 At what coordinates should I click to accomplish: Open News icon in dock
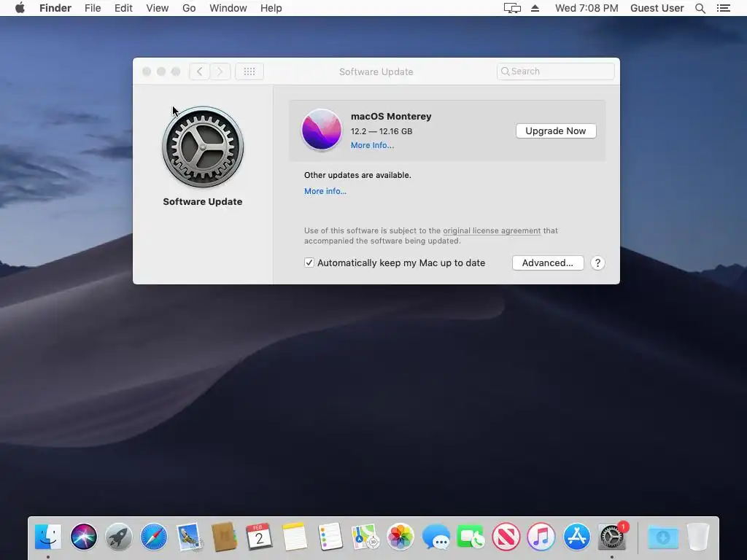pyautogui.click(x=506, y=537)
